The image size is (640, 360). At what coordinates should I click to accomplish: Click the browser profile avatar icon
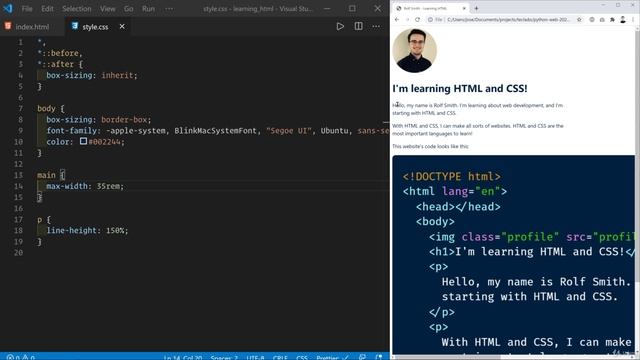tap(623, 20)
